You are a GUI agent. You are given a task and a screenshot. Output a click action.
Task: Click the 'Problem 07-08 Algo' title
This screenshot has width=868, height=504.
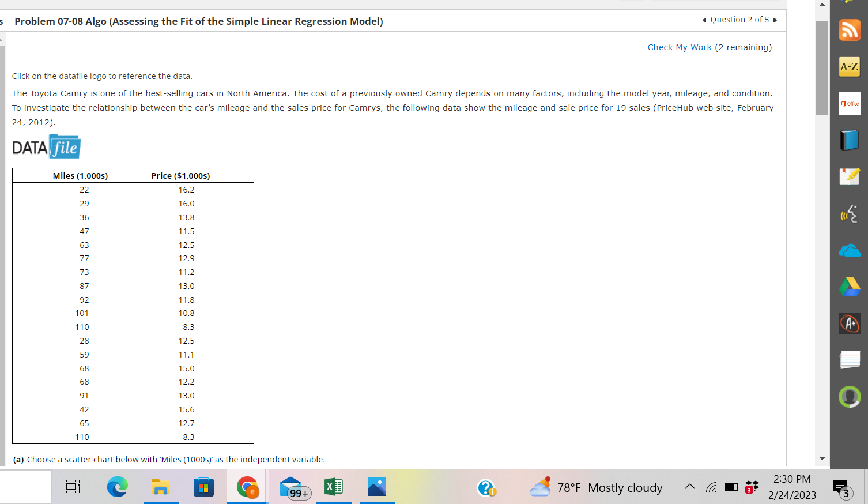(x=199, y=21)
